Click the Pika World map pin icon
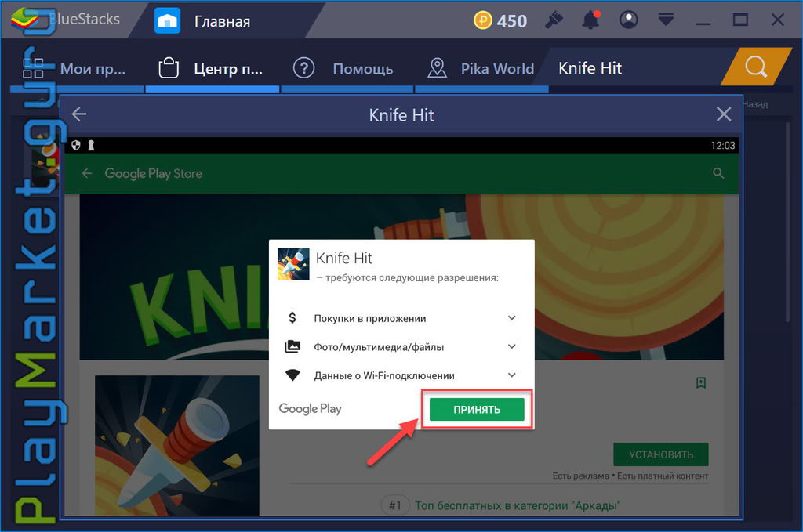This screenshot has width=803, height=532. tap(437, 68)
